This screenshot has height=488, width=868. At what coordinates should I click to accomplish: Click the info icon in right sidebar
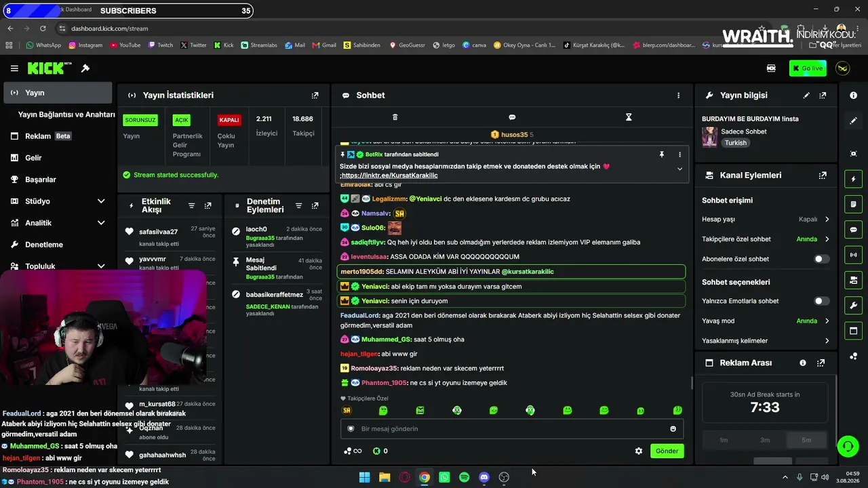tap(853, 96)
